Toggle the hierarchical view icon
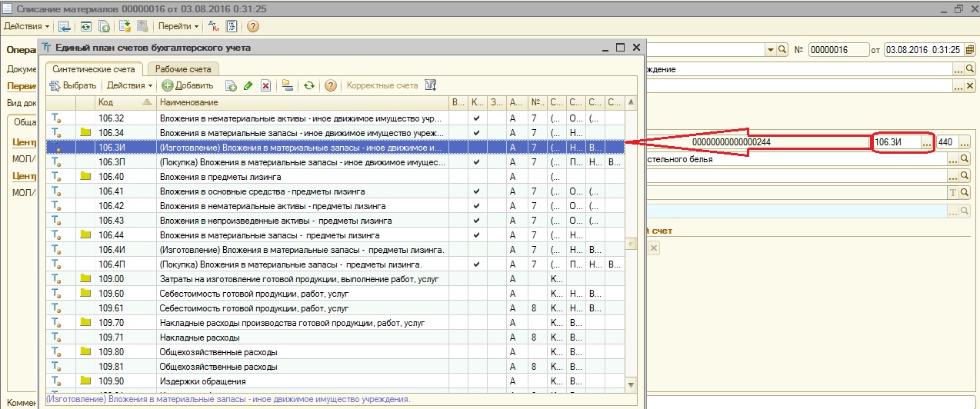The width and height of the screenshot is (980, 409). coord(288,85)
